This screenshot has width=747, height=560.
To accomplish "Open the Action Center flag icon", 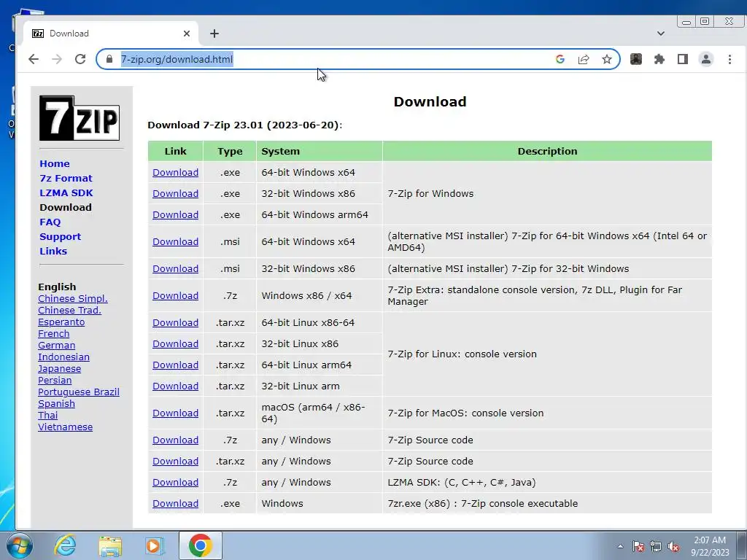I will tap(638, 546).
